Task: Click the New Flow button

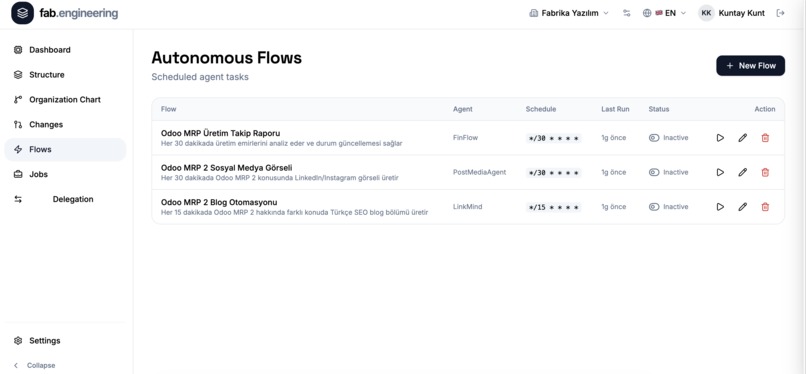Action: [750, 66]
